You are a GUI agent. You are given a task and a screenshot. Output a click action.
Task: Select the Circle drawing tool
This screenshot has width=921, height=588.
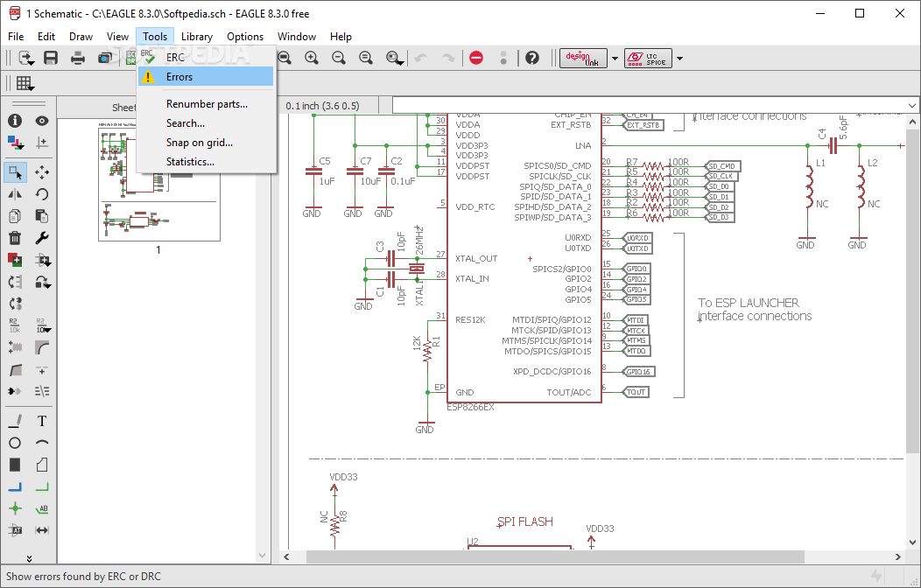click(15, 443)
